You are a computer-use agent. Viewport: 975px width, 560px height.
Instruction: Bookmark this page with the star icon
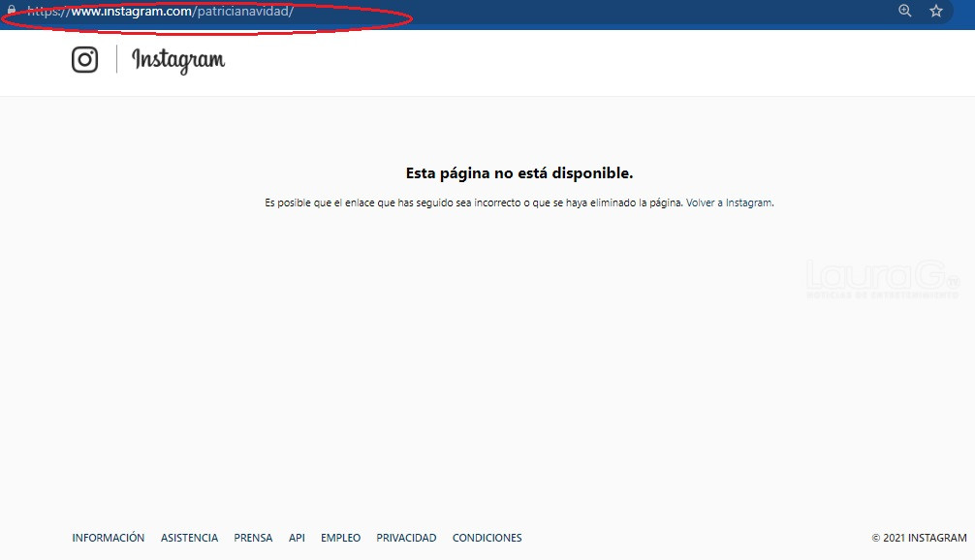(936, 12)
